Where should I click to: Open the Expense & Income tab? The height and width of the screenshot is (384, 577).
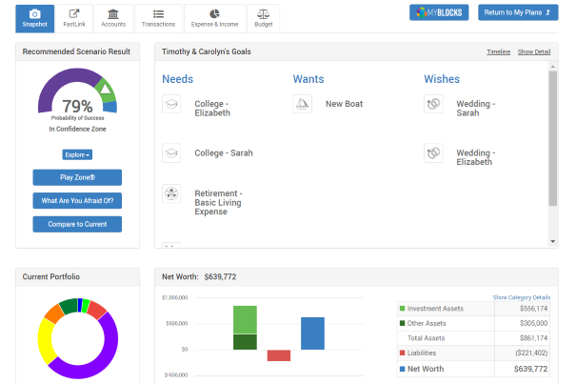(x=215, y=19)
